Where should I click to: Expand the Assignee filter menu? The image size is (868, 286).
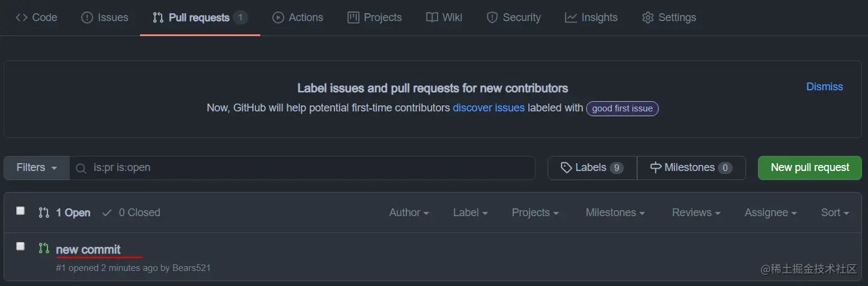771,213
